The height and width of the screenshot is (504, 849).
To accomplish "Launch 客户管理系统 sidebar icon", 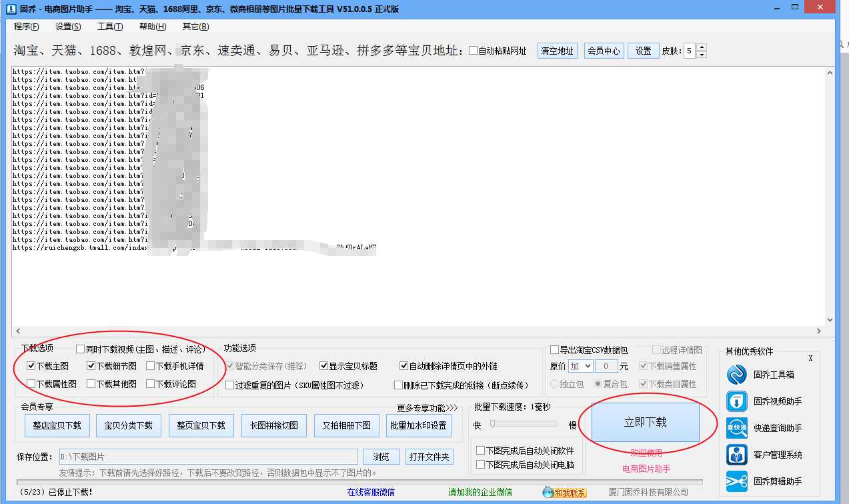I will 736,455.
